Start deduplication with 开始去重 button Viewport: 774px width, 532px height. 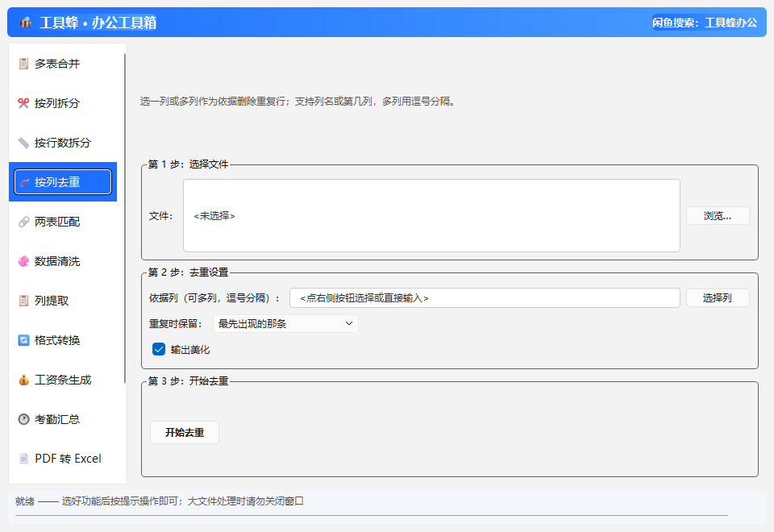(x=185, y=432)
